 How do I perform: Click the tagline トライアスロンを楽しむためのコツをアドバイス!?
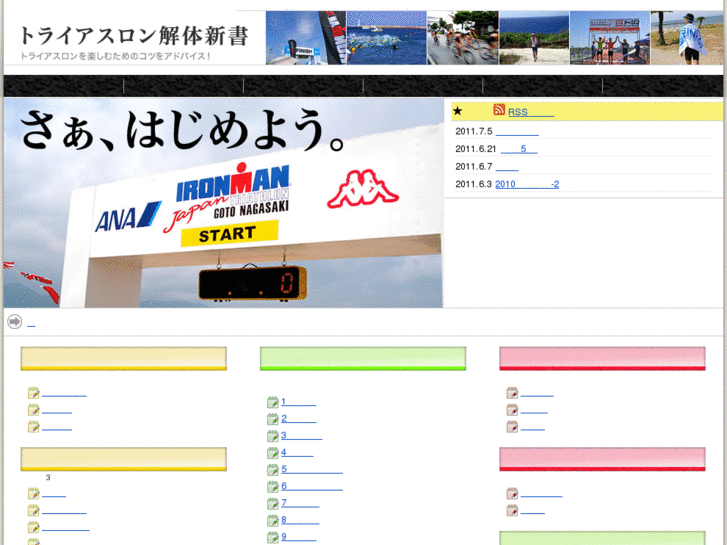tap(115, 56)
